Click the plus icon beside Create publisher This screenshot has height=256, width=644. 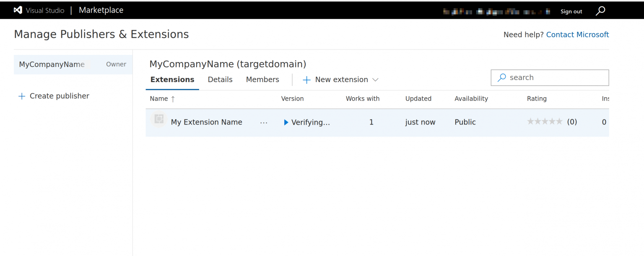[x=21, y=96]
